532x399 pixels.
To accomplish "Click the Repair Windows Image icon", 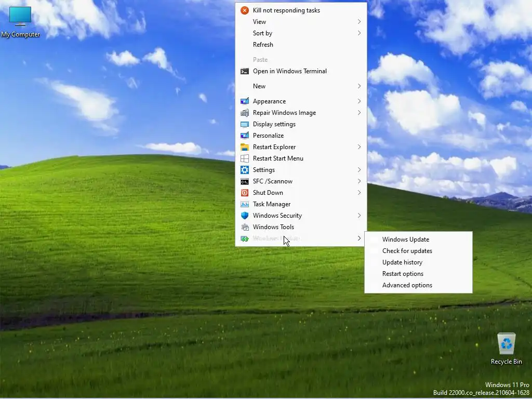I will (x=245, y=113).
